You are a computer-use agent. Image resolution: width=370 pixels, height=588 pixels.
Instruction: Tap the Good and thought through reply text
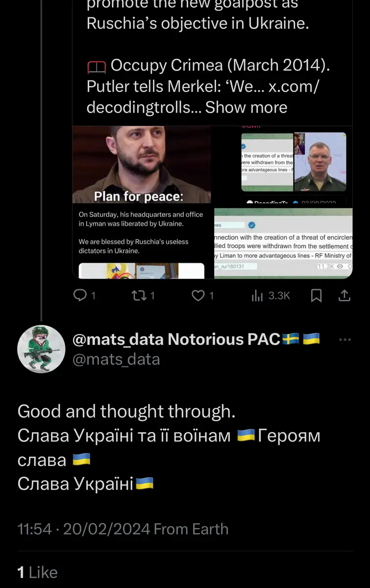point(126,411)
